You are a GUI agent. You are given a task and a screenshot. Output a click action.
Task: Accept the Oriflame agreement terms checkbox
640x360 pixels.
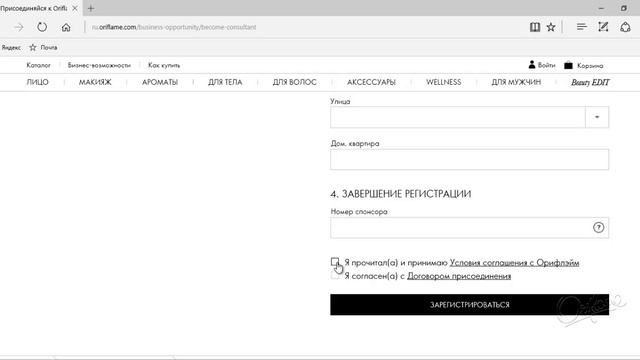335,262
